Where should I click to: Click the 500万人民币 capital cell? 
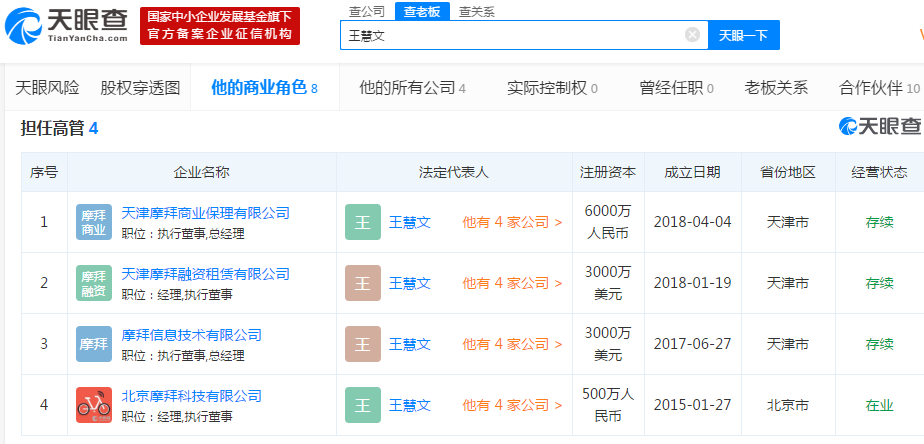[608, 404]
